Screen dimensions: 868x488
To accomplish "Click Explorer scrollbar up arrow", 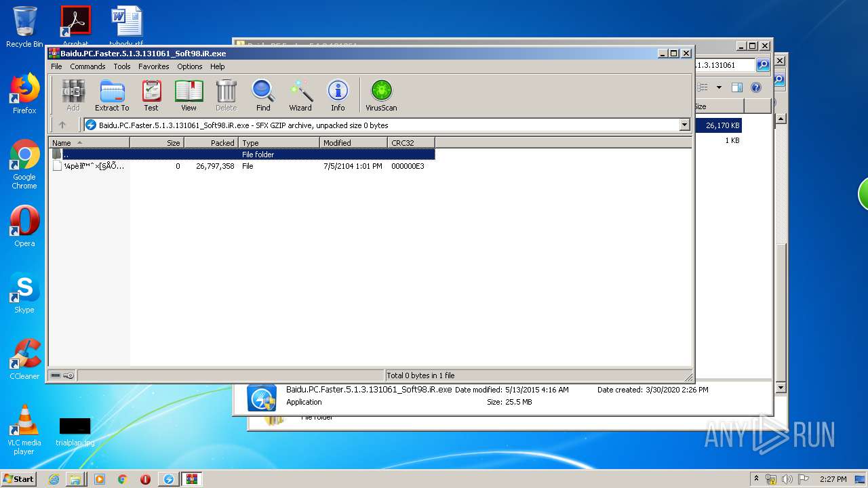I will pos(780,119).
